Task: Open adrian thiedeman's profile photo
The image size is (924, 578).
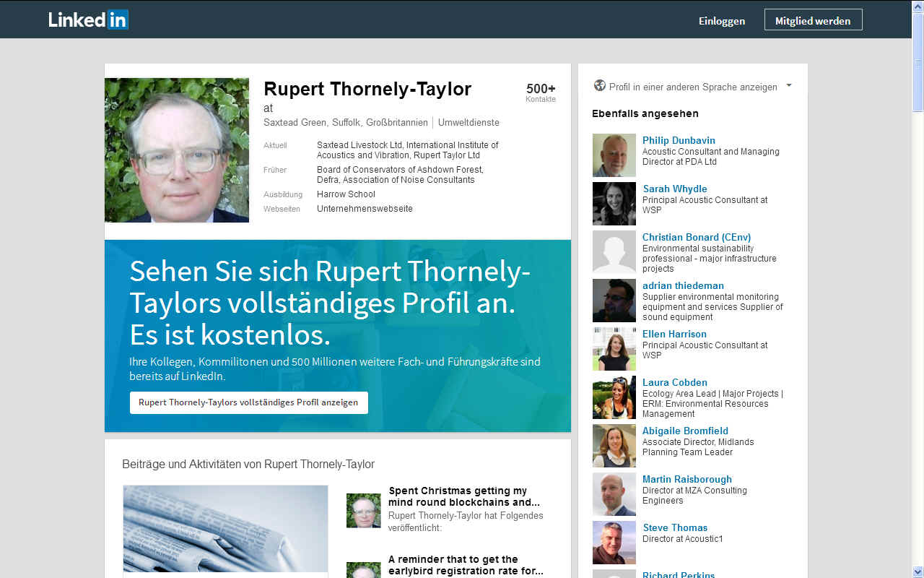Action: [x=614, y=301]
